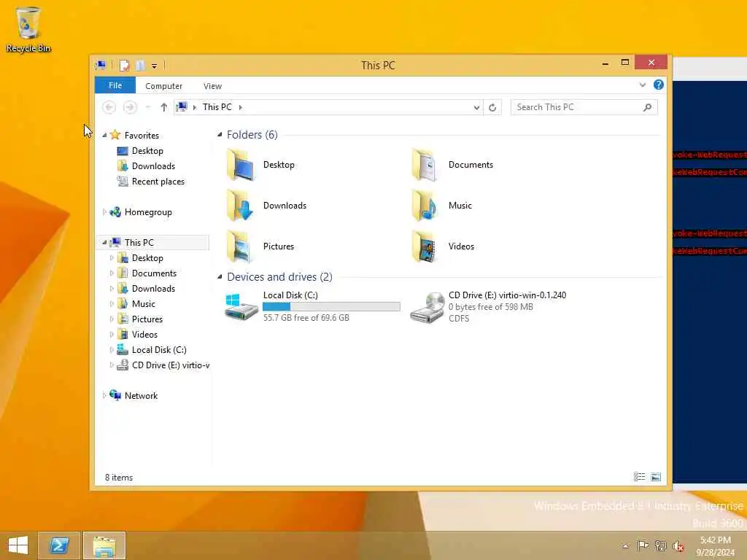747x560 pixels.
Task: Select Pictures under This PC tree
Action: pos(139,319)
